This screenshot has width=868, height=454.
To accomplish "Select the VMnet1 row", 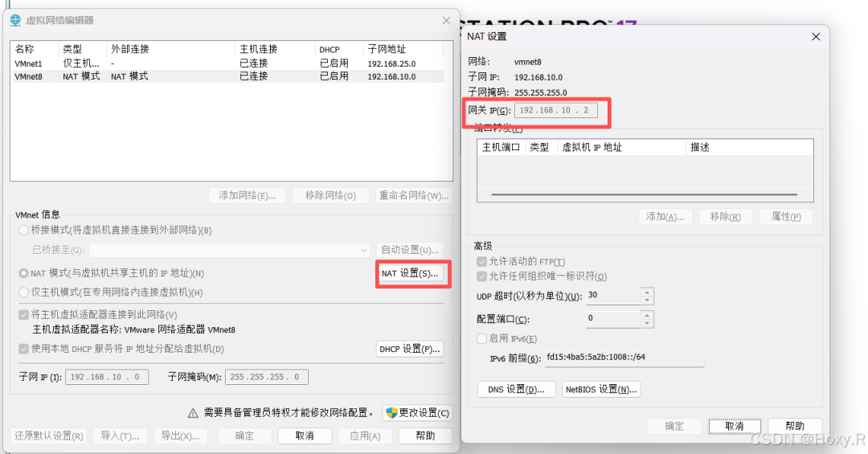I will (x=227, y=63).
